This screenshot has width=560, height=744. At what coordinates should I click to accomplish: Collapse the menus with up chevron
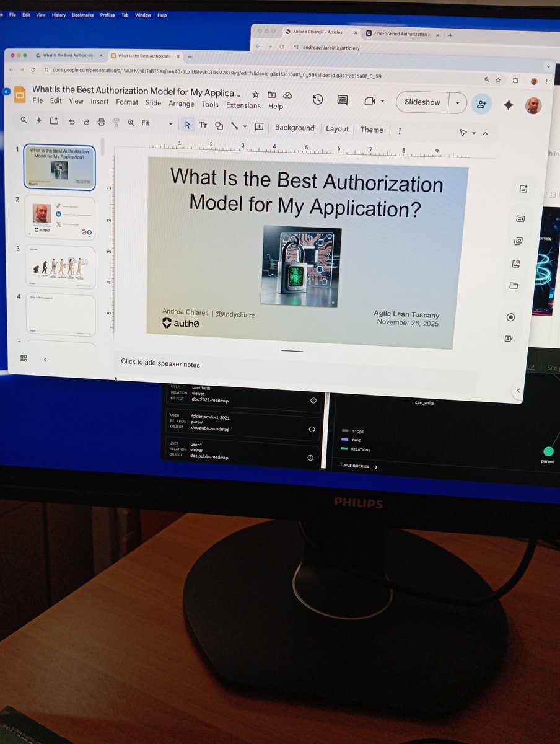[485, 133]
